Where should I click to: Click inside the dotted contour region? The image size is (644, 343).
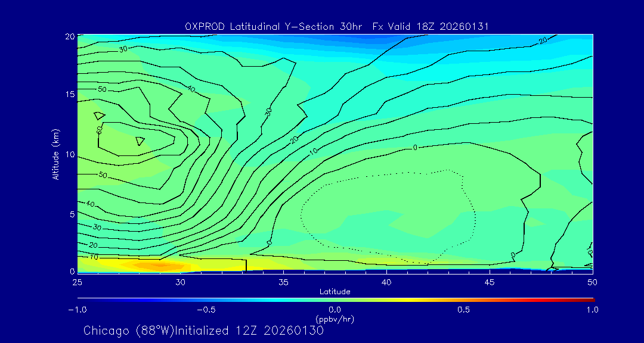click(x=388, y=214)
